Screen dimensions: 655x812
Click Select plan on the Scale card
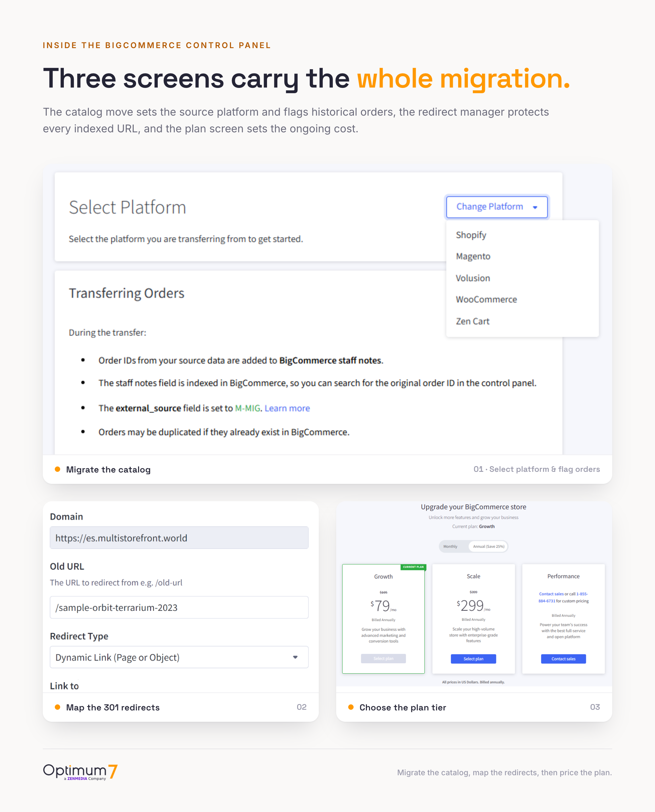point(473,659)
